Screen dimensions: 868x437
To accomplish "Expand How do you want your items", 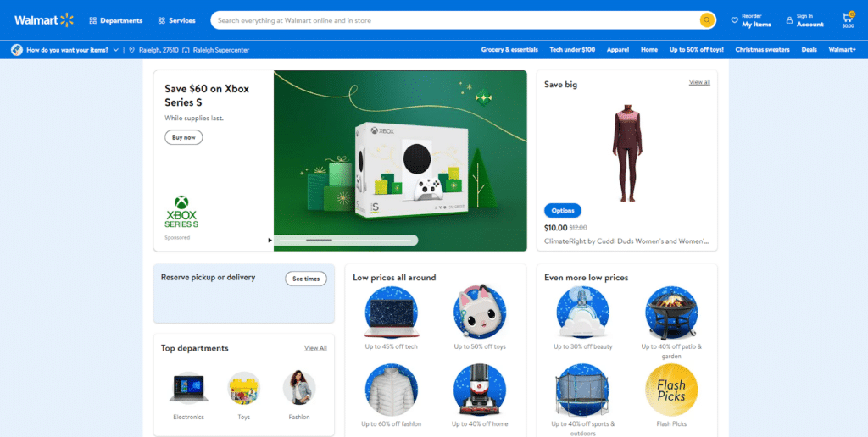I will coord(64,50).
